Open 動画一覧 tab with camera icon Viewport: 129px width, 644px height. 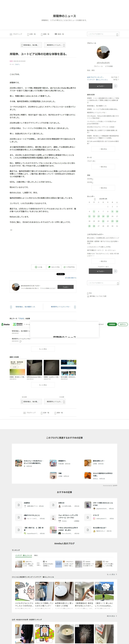[x=59, y=34]
